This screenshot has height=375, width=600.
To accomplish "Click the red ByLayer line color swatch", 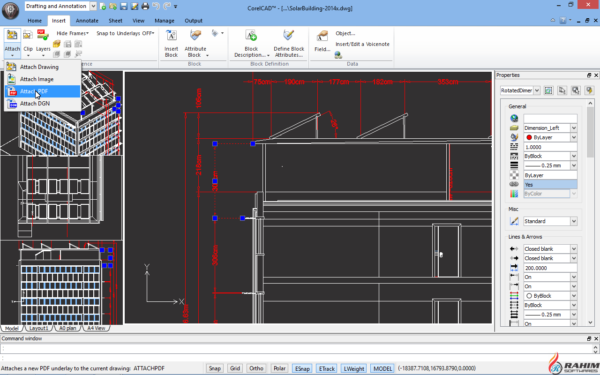I will (529, 137).
